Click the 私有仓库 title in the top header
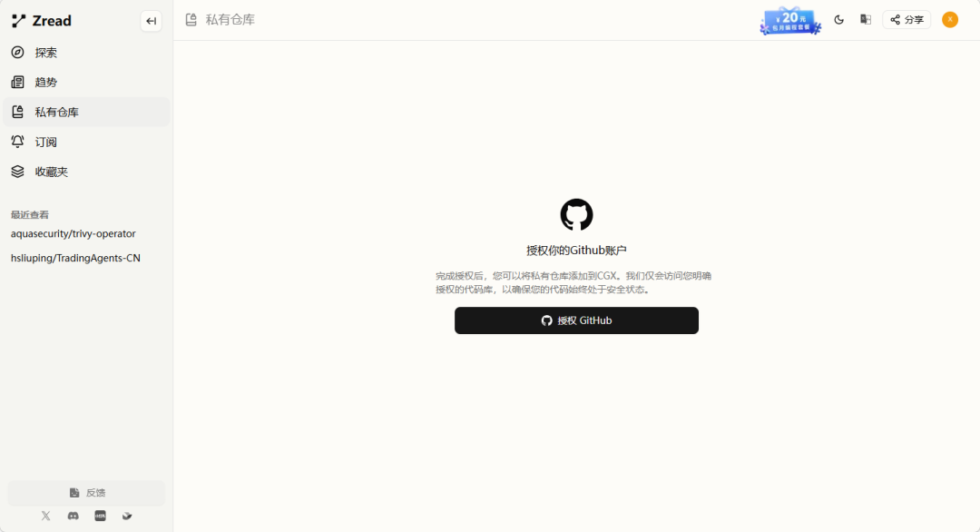 pos(230,20)
